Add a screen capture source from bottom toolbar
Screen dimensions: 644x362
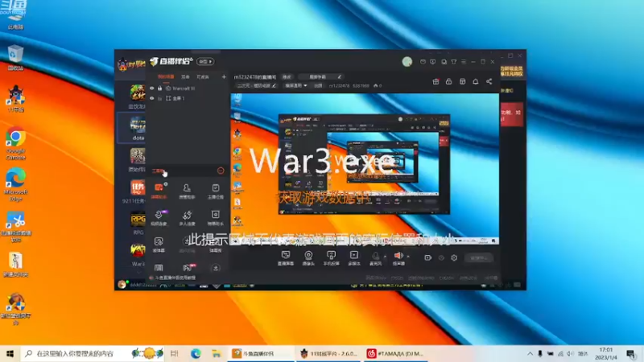click(286, 258)
